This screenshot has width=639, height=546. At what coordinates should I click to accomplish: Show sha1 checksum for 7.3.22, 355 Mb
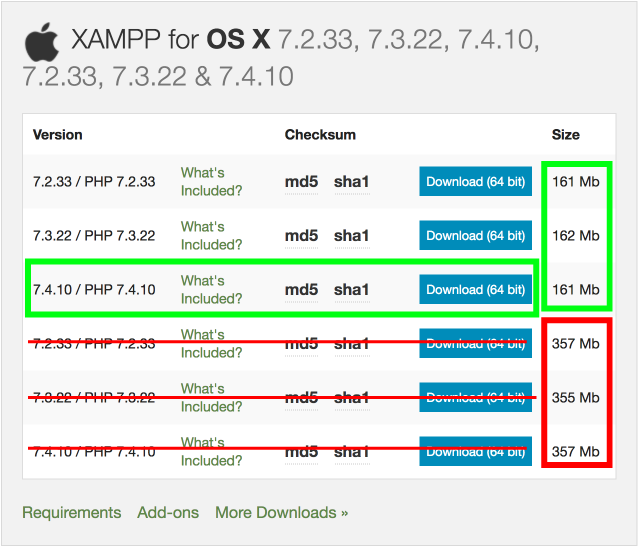pos(352,398)
